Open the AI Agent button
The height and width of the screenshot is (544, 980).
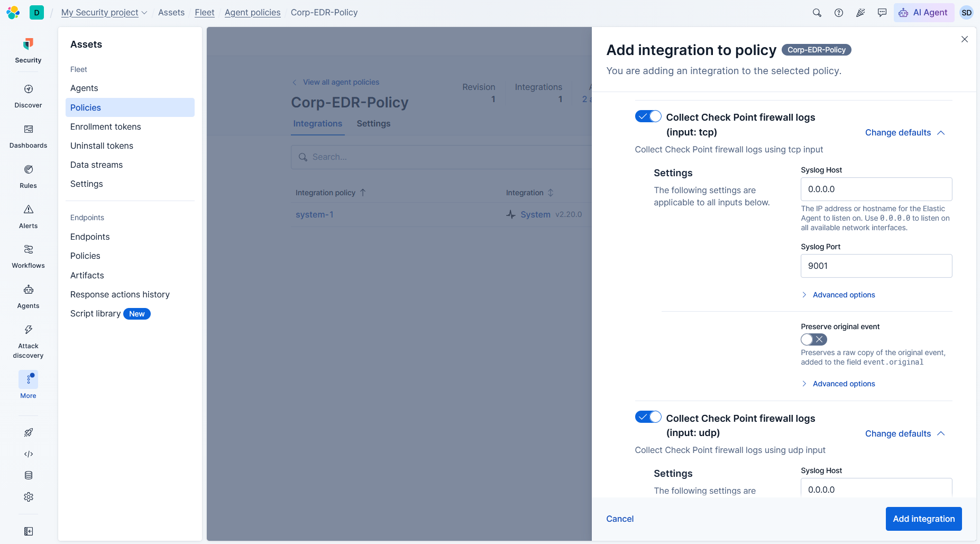(923, 13)
